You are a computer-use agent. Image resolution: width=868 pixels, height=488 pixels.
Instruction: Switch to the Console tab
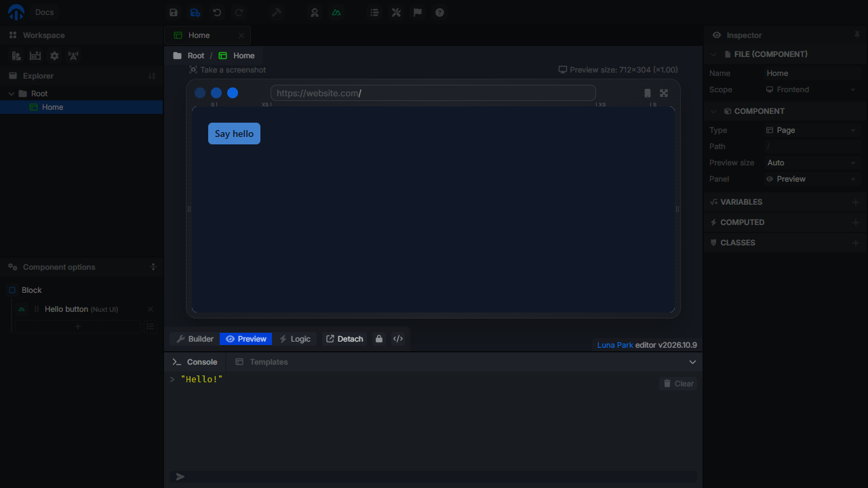point(195,362)
